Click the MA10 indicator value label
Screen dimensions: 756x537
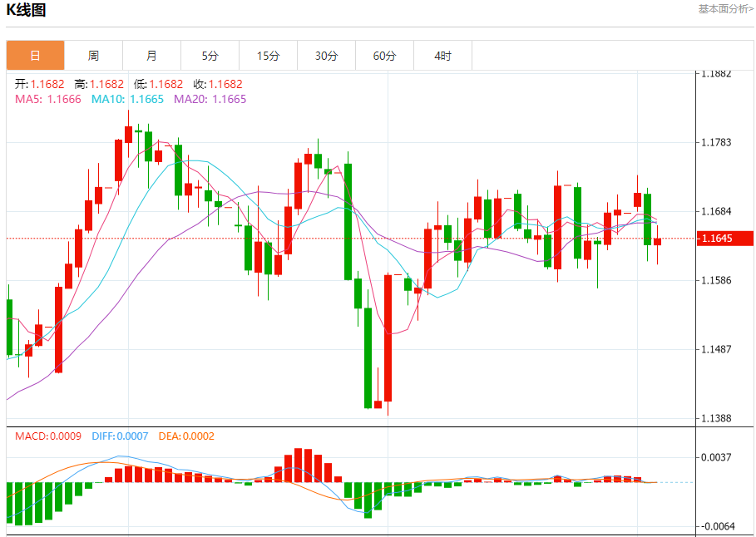(x=127, y=99)
